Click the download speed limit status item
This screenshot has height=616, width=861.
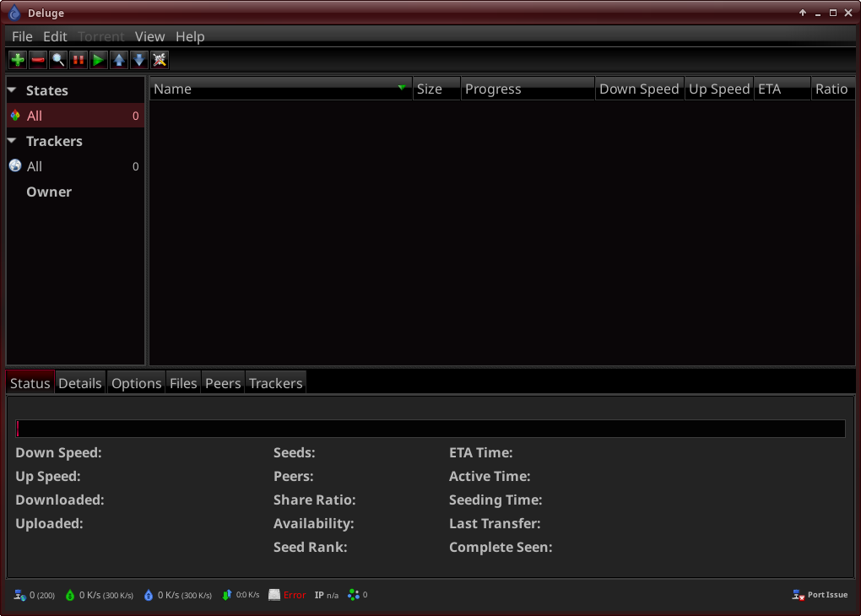click(x=99, y=595)
